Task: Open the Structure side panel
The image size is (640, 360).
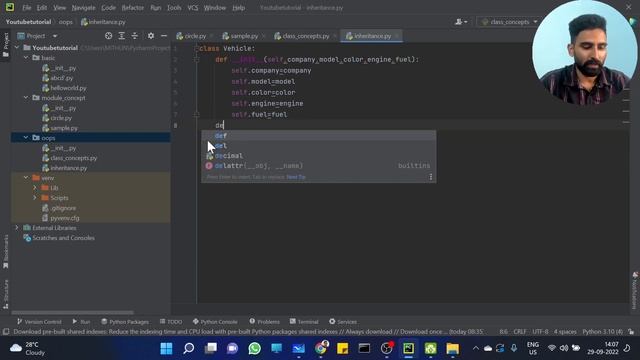Action: click(6, 294)
